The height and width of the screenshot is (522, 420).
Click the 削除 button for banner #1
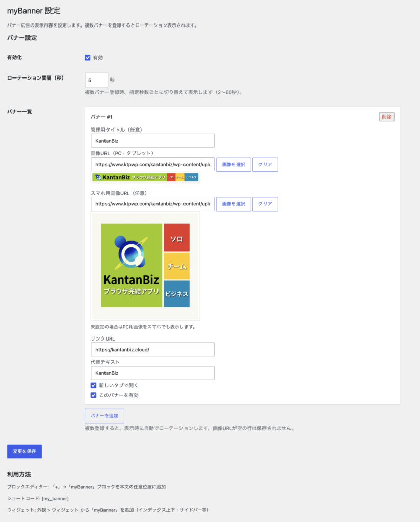point(386,117)
